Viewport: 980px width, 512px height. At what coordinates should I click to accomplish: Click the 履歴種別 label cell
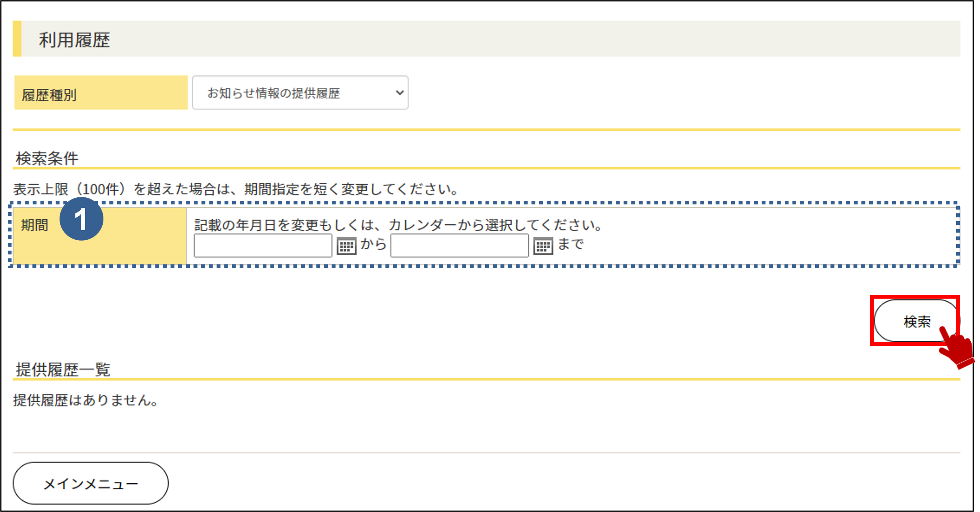101,92
